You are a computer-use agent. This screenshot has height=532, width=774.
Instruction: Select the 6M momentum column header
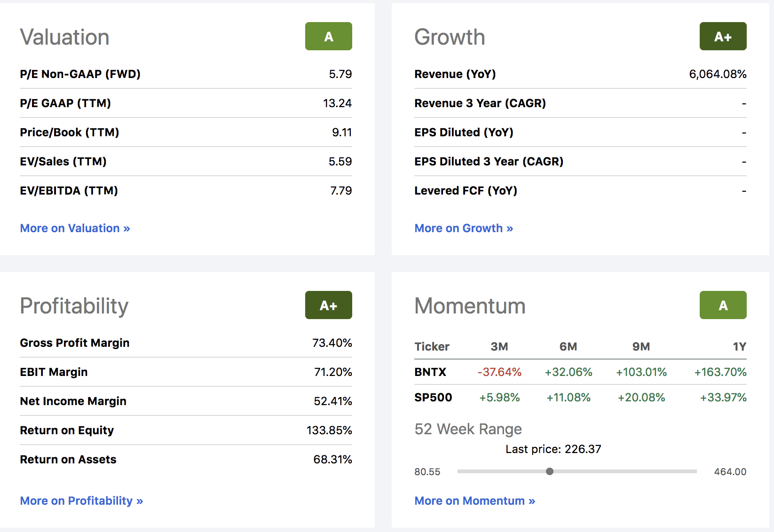tap(568, 347)
